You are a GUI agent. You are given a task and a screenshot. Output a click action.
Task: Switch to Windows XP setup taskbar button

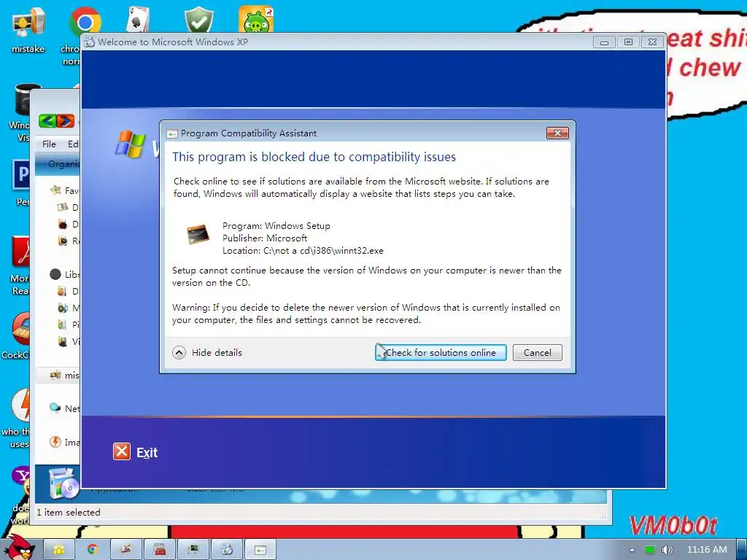(x=226, y=550)
